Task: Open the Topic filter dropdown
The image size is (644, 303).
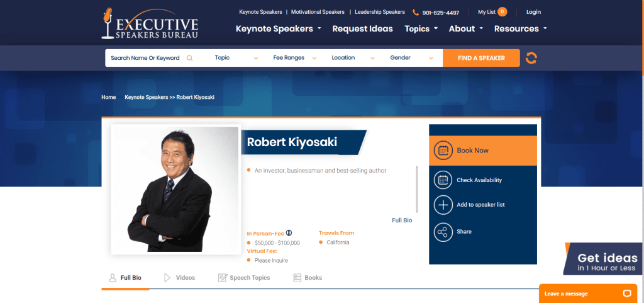Action: coord(236,58)
